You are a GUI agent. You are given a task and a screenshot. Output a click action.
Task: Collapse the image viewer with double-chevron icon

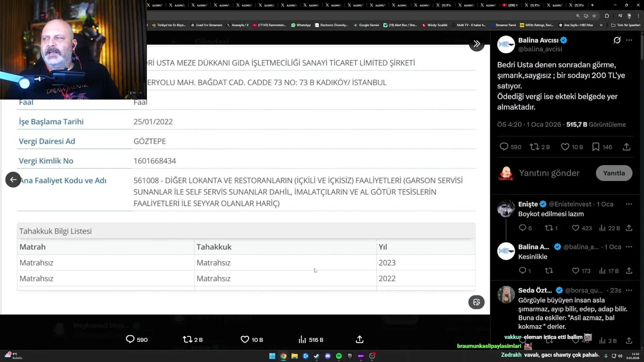pos(477,44)
